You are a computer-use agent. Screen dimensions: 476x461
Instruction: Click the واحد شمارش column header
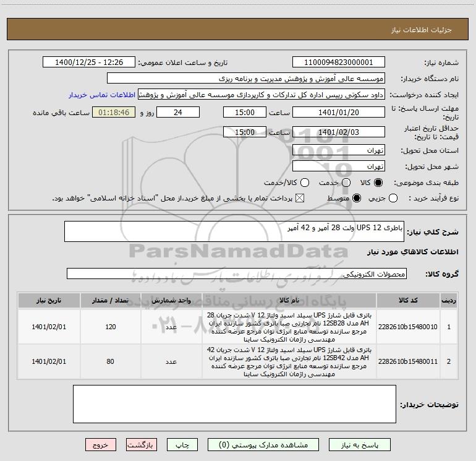[x=171, y=300]
